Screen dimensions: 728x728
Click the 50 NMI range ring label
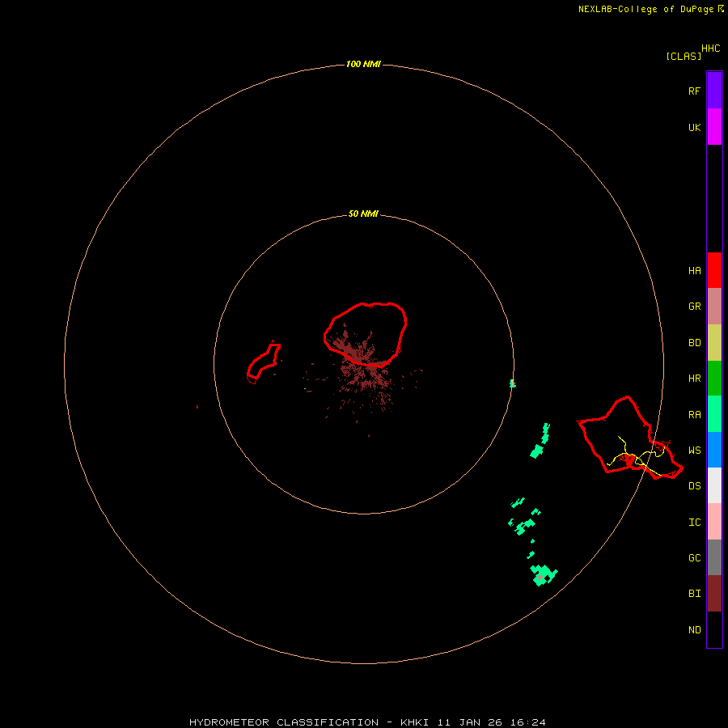pos(363,214)
